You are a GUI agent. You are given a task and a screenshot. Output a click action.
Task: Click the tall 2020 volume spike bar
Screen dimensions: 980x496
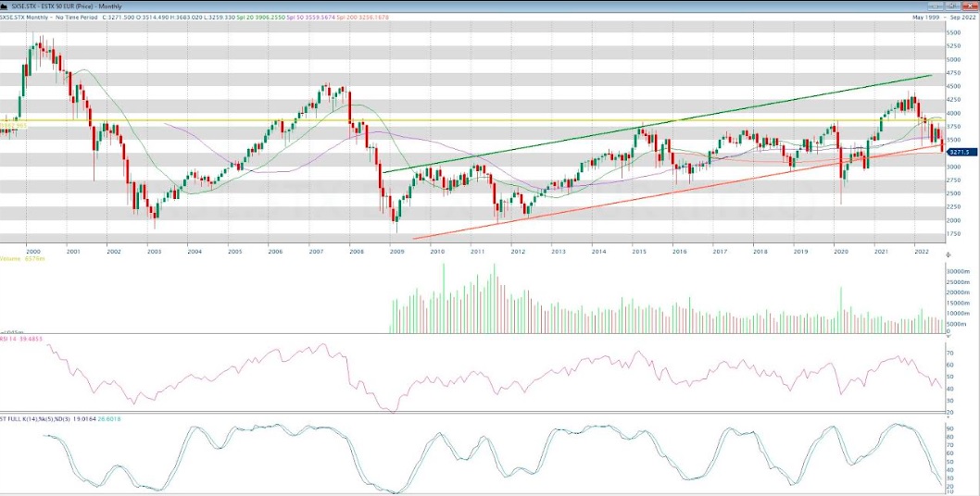tap(841, 310)
